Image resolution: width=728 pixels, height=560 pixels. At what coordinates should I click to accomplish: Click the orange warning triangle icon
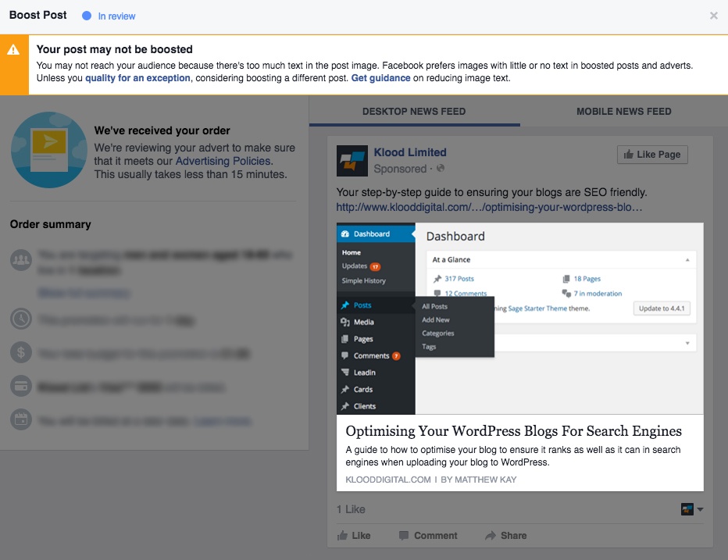pyautogui.click(x=13, y=50)
